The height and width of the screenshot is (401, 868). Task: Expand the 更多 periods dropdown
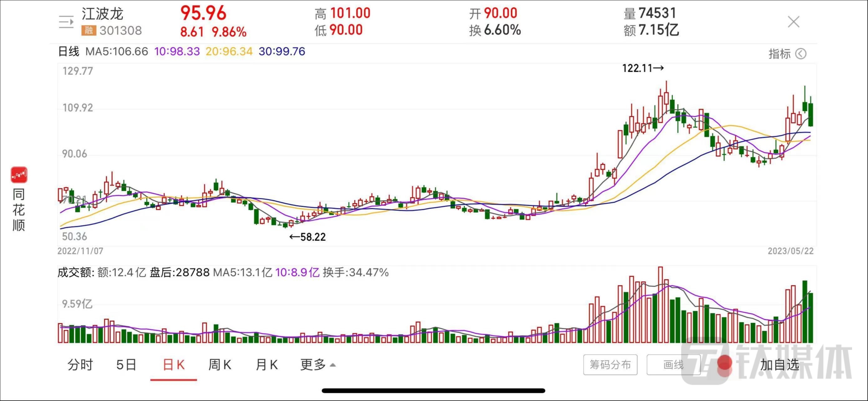pos(317,365)
